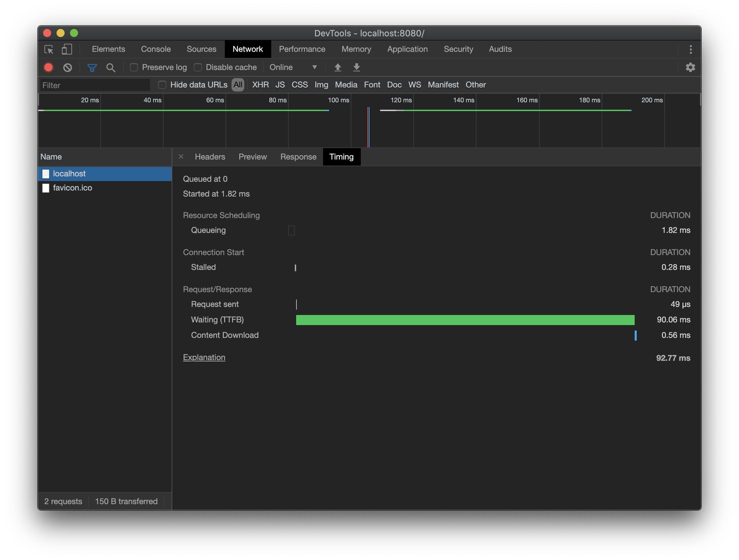Select the favicon.ico file icon
This screenshot has height=560, width=739.
click(46, 188)
